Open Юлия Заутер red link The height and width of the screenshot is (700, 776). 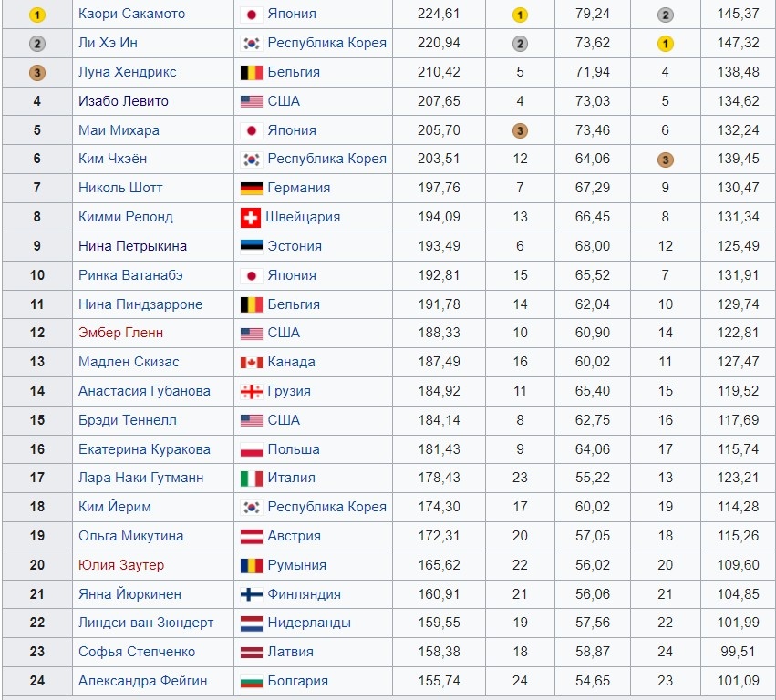pos(120,565)
